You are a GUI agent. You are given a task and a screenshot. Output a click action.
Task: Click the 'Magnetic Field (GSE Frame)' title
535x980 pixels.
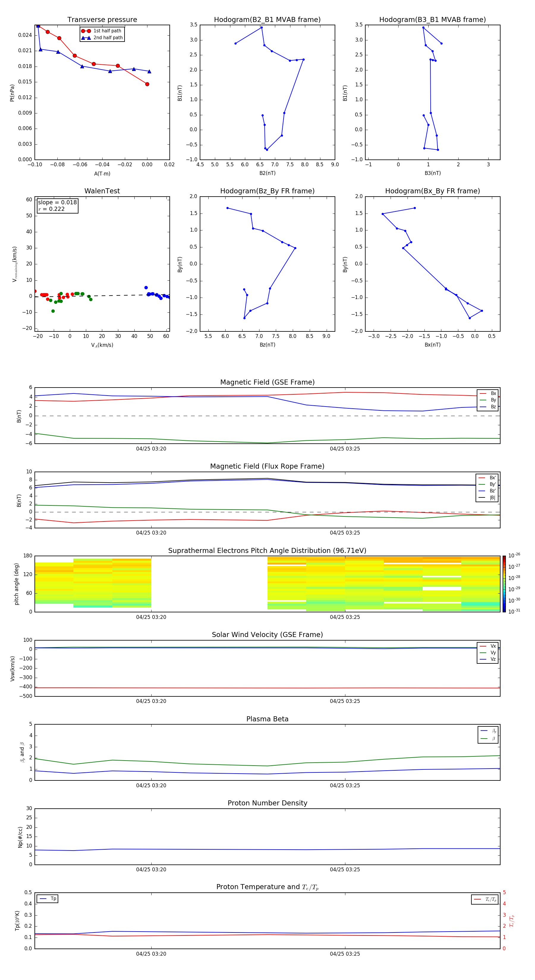[x=267, y=382]
